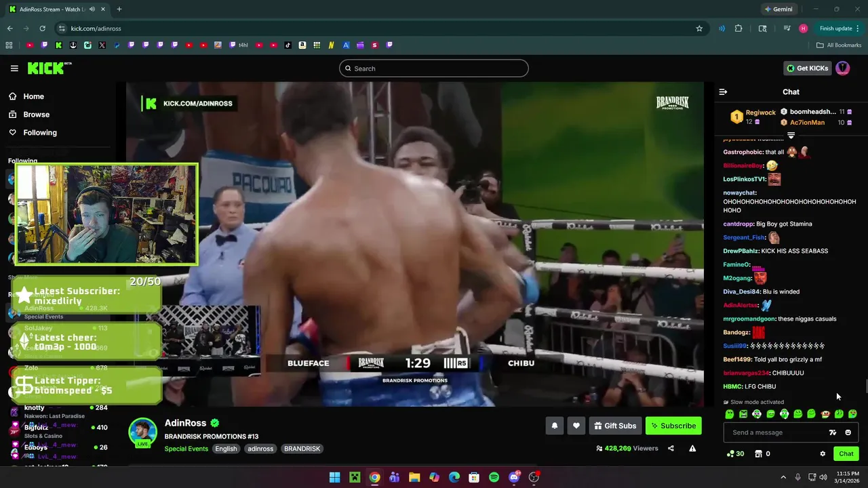Open Ac7ionMan gifter profile
The width and height of the screenshot is (868, 488).
(807, 123)
